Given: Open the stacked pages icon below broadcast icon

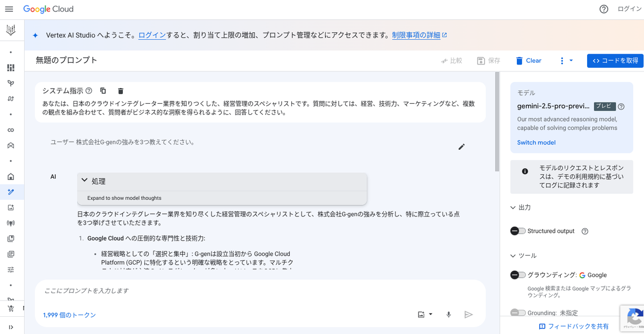Looking at the screenshot, I should click(x=11, y=238).
